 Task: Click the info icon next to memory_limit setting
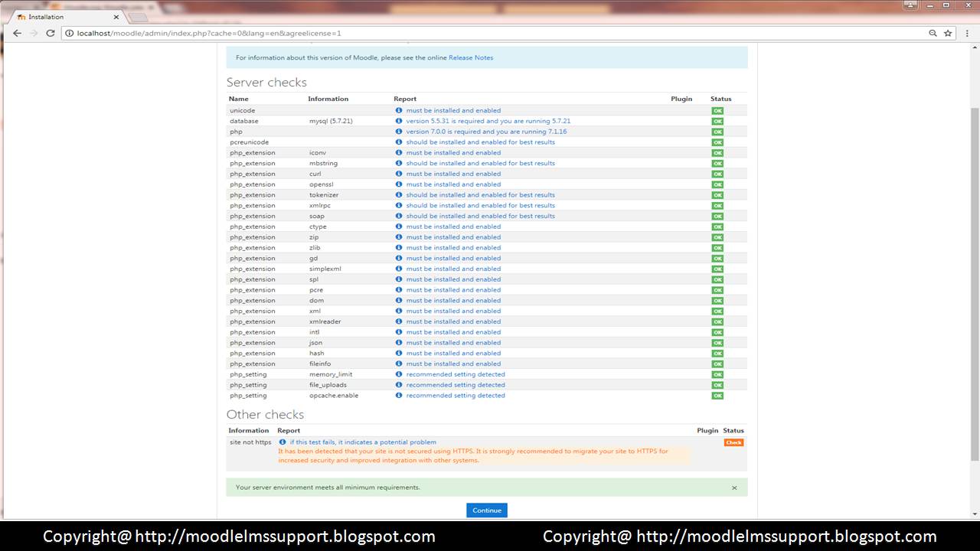pos(398,374)
